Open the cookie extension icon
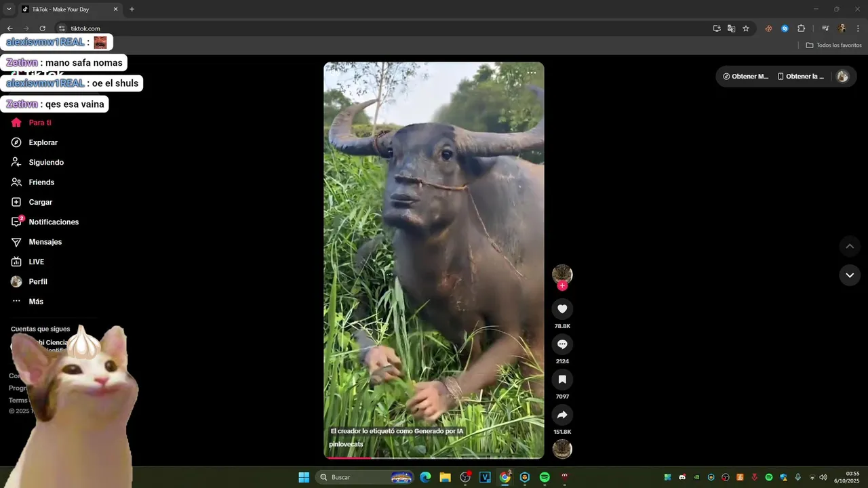The height and width of the screenshot is (488, 868). 768,28
